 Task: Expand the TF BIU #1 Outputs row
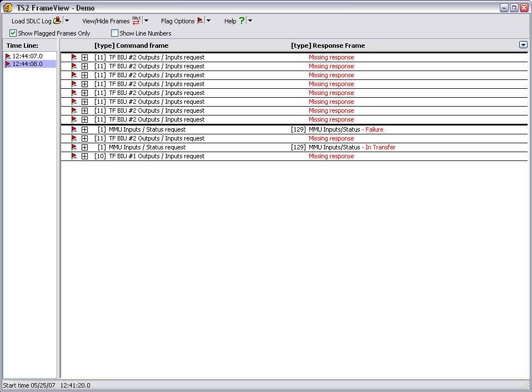point(84,156)
